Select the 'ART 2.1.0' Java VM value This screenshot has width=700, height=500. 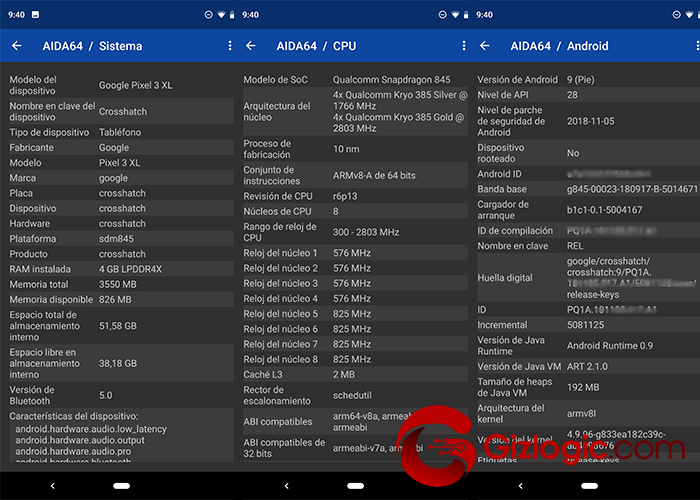(x=587, y=367)
